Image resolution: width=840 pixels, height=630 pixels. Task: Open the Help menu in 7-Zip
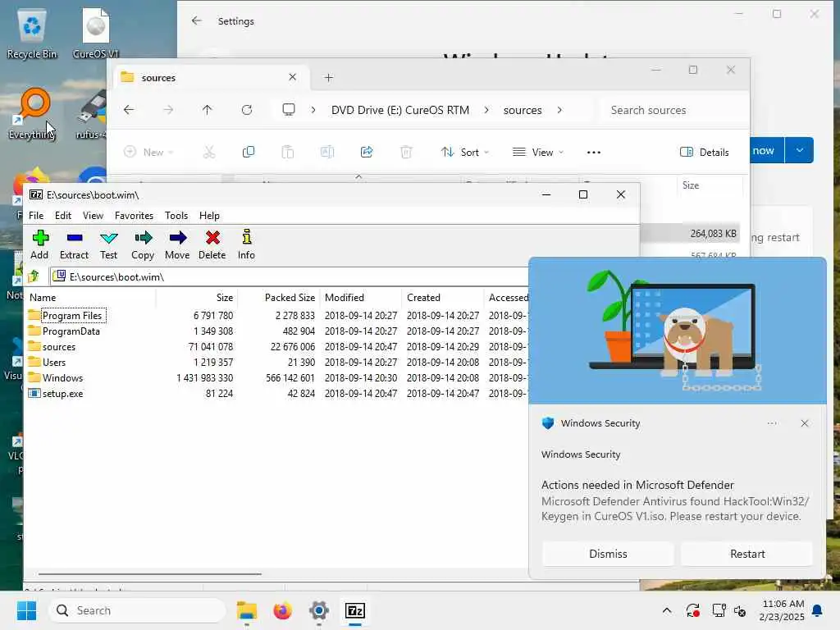tap(209, 216)
